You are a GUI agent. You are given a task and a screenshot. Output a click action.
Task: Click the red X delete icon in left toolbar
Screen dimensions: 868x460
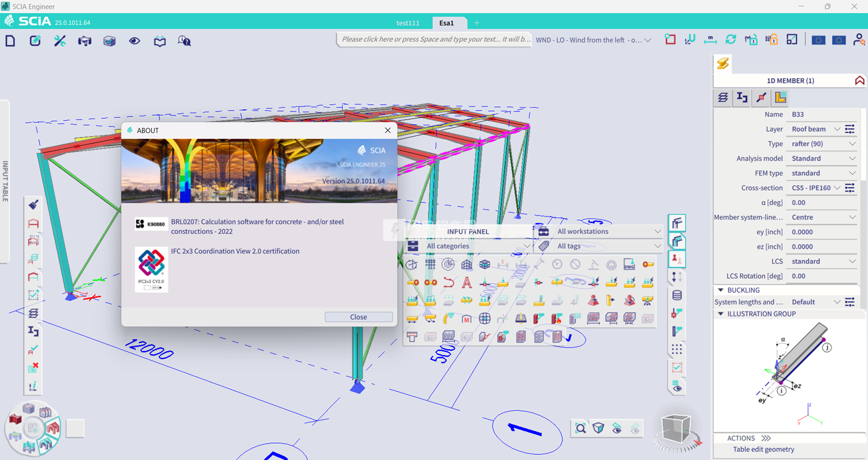coord(33,368)
